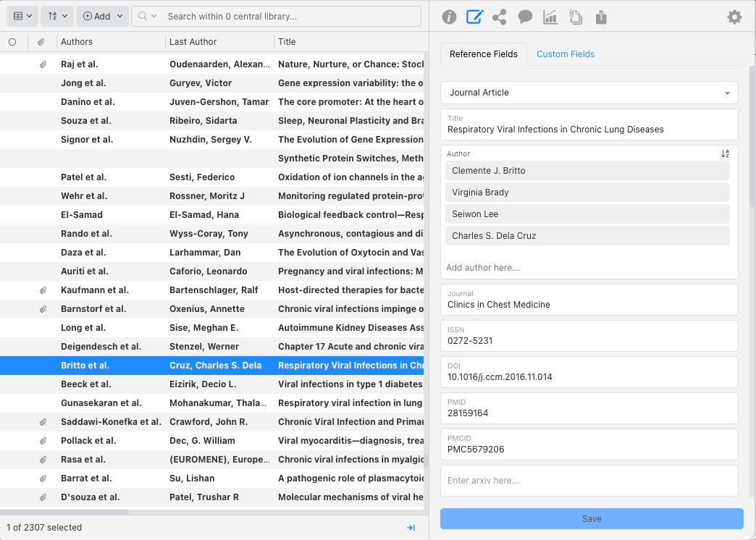Click the Add author here field
This screenshot has height=540, width=756.
tap(589, 268)
